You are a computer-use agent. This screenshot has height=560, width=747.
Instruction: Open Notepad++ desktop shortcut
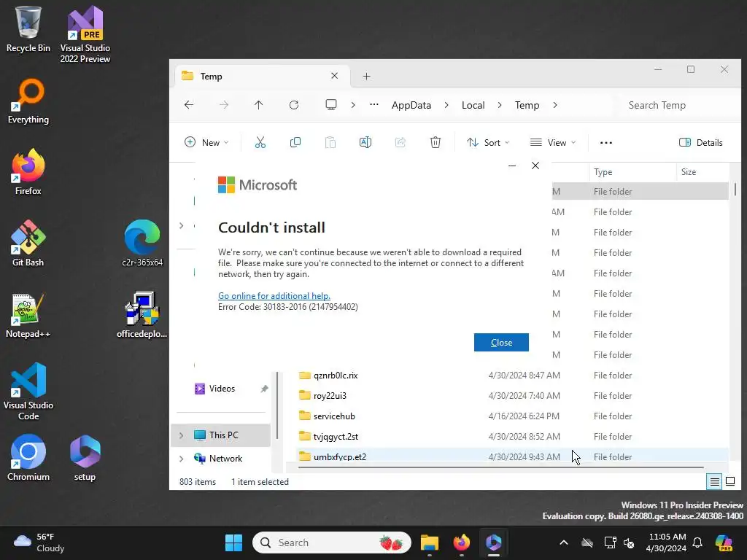pos(28,315)
